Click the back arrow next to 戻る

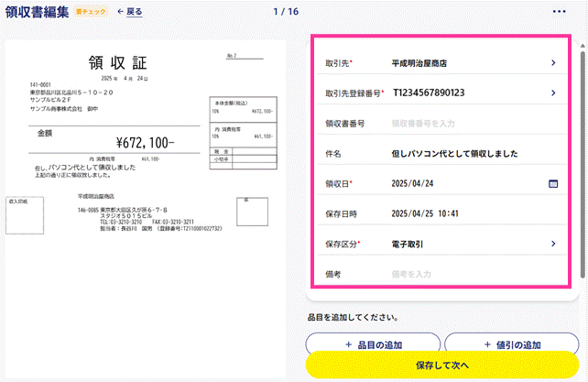[x=120, y=12]
